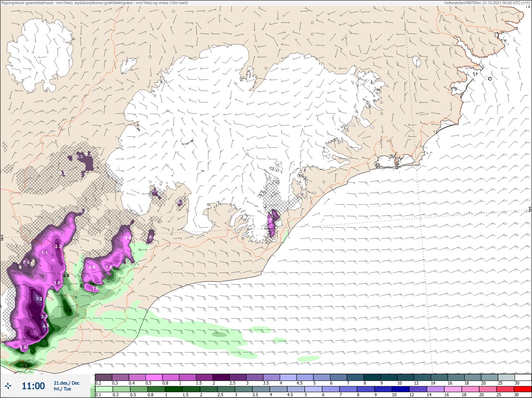
Task: Click the 1.9 precipitation value on the map
Action: click(x=23, y=347)
